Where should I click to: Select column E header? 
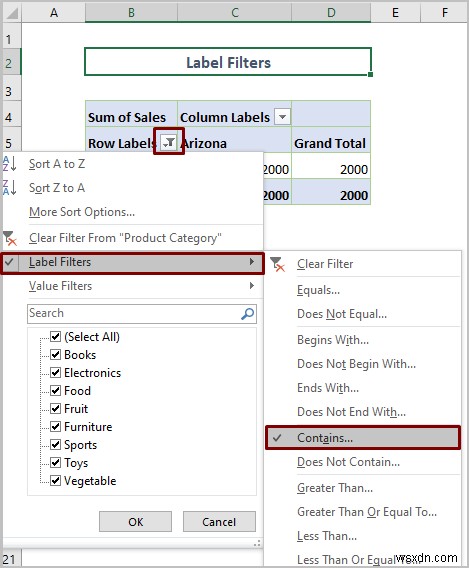tap(395, 13)
